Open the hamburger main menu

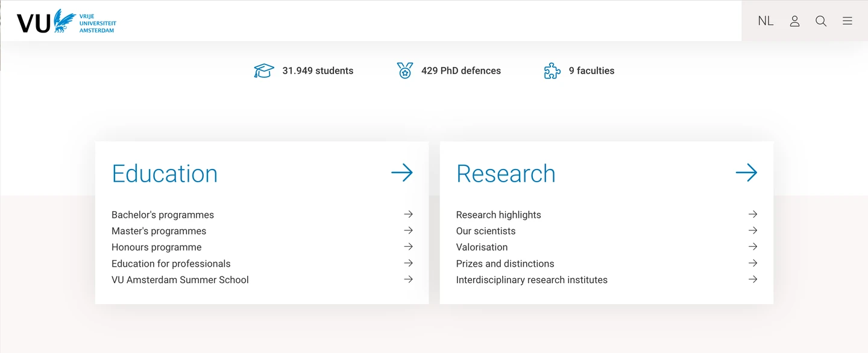coord(848,21)
